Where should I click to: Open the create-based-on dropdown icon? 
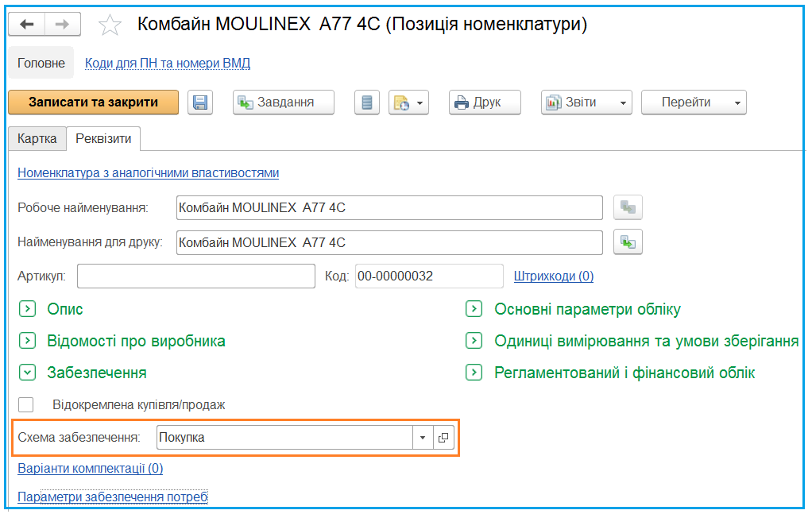pos(408,102)
